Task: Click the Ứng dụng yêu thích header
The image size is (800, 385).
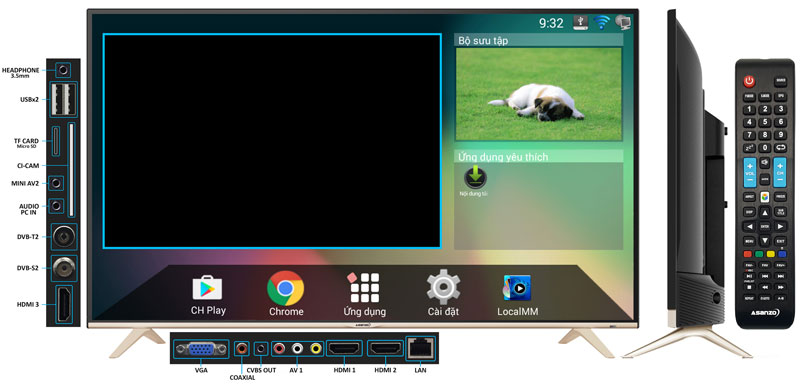Action: [538, 156]
